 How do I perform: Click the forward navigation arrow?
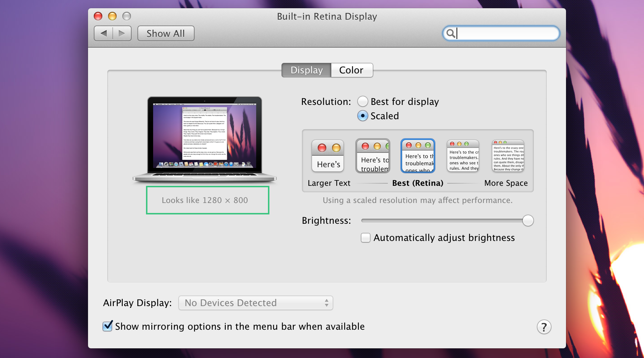point(122,33)
